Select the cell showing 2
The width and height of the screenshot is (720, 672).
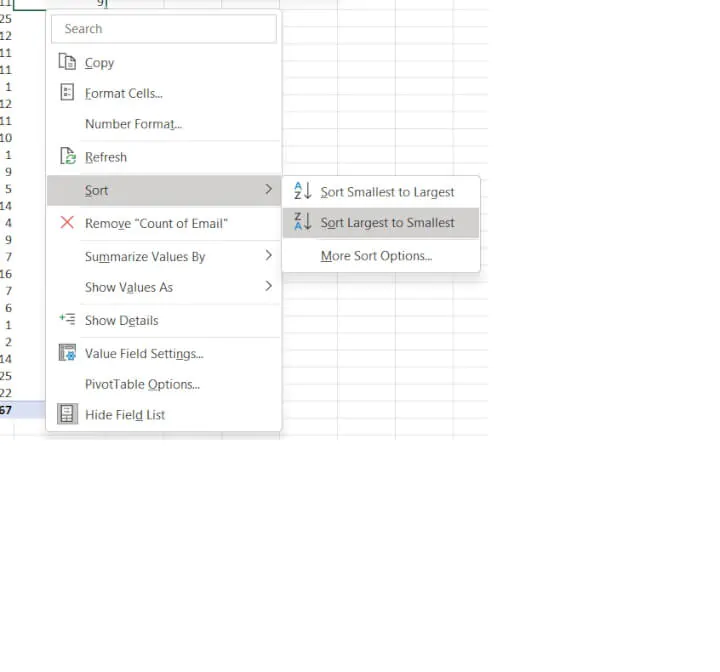click(x=8, y=342)
